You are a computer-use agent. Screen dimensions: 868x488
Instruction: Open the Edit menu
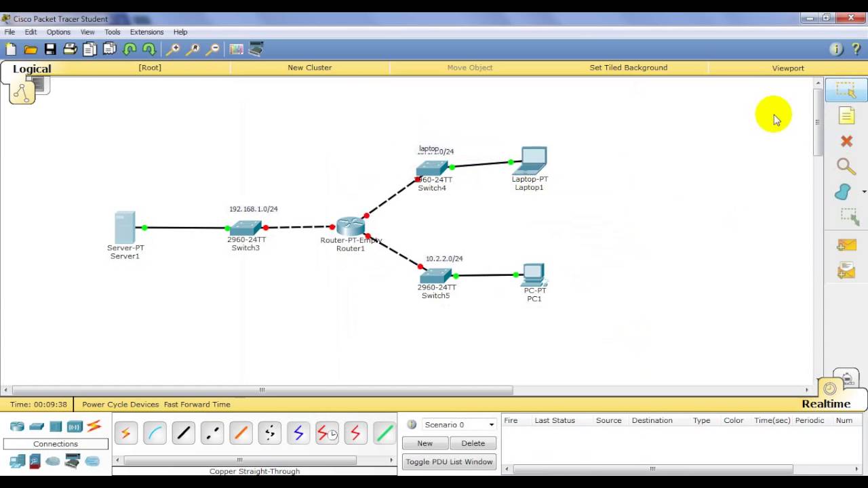pos(31,32)
